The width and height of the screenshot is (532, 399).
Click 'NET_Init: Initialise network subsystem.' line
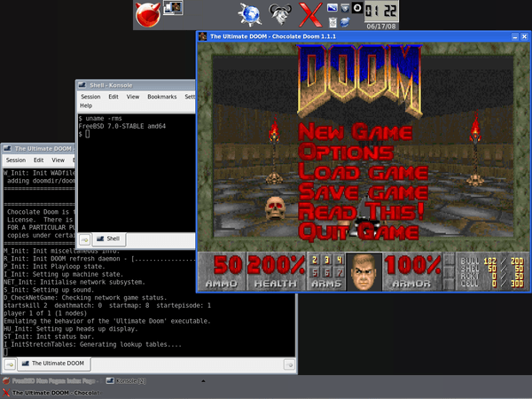(74, 282)
